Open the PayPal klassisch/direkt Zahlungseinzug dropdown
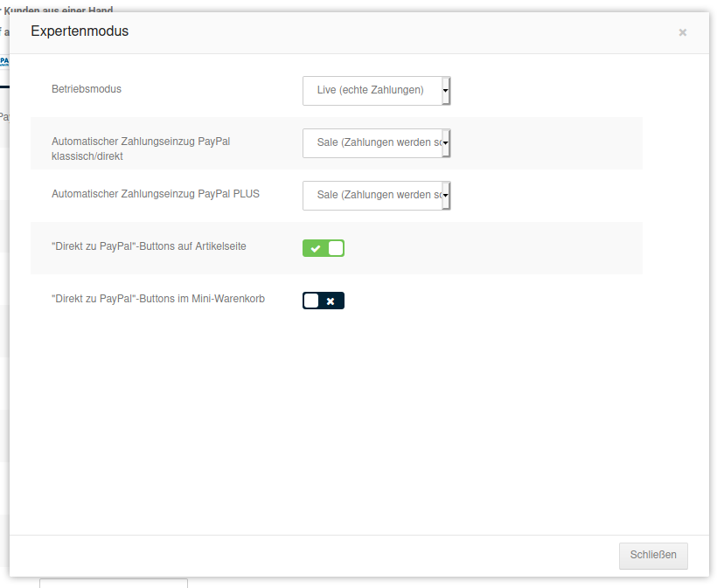717x588 pixels. pos(372,142)
